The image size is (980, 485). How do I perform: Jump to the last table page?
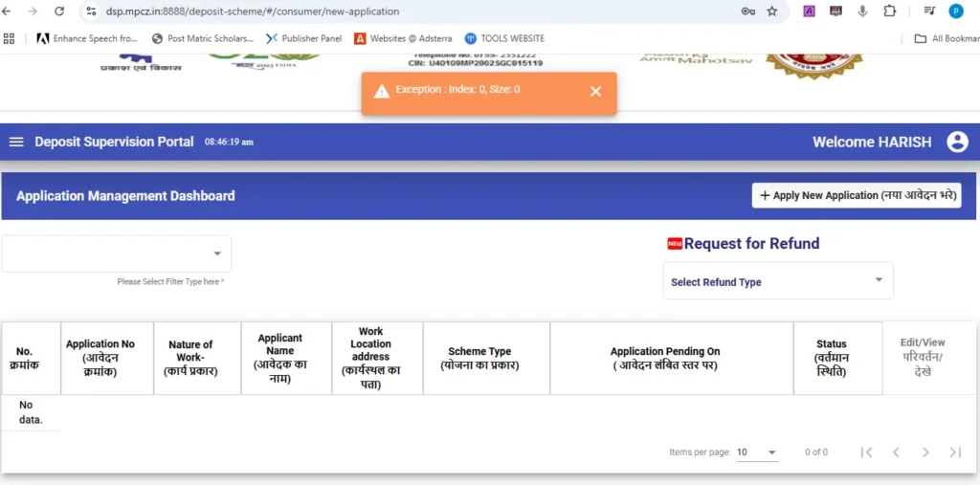955,452
